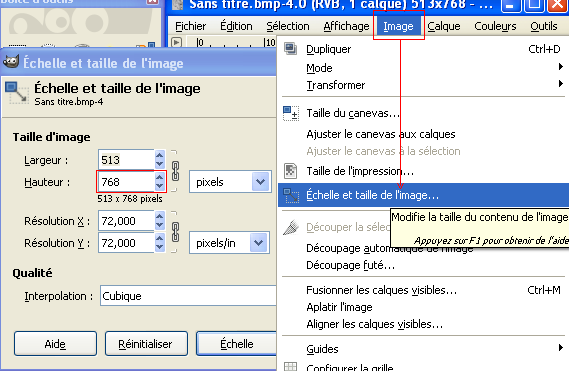Click the Découper la sélection knife icon

tap(291, 228)
